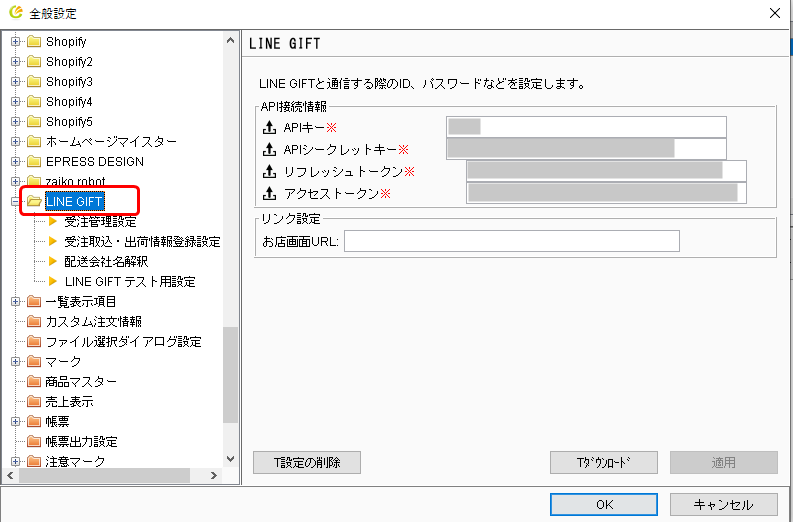Click upload icon beside APIキー

pos(269,127)
